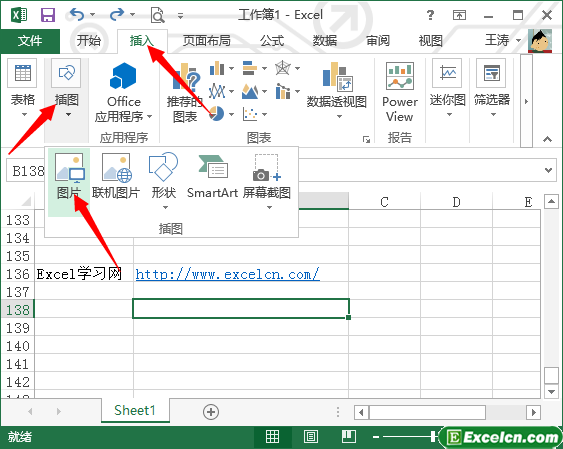Click the Name Box showing B138

click(26, 171)
